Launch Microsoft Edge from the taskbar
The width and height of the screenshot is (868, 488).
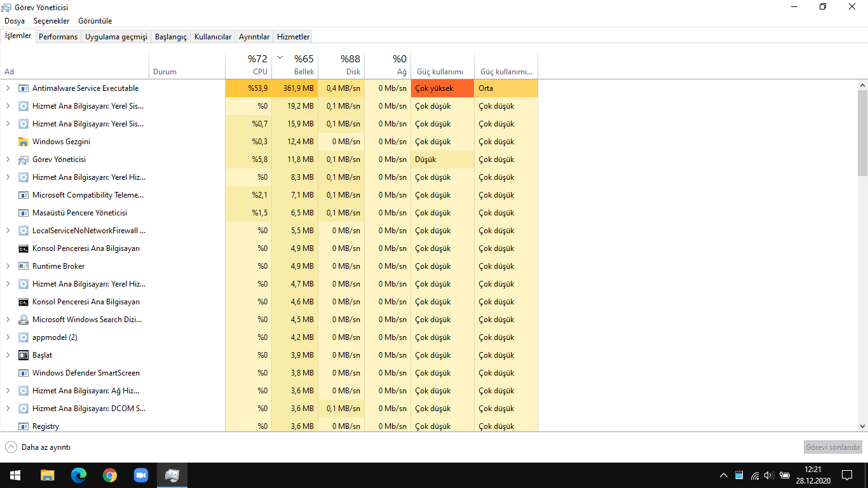coord(78,475)
